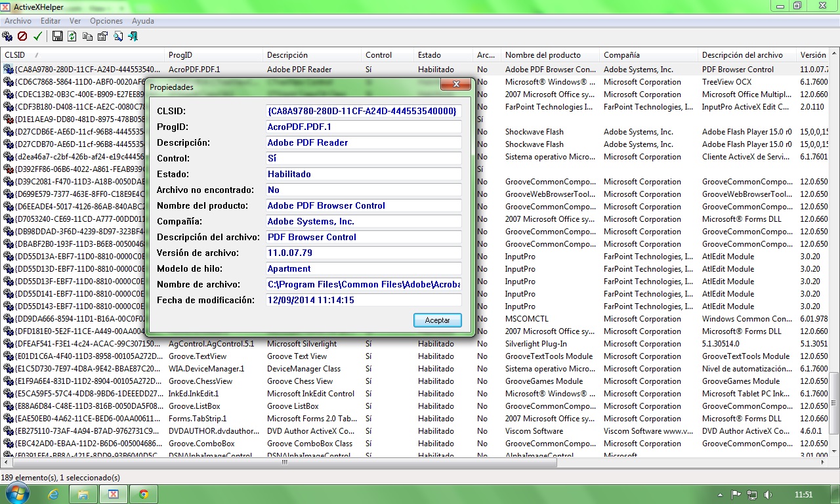Click the ActiveXHelper taskbar icon
The image size is (840, 504).
(x=114, y=494)
